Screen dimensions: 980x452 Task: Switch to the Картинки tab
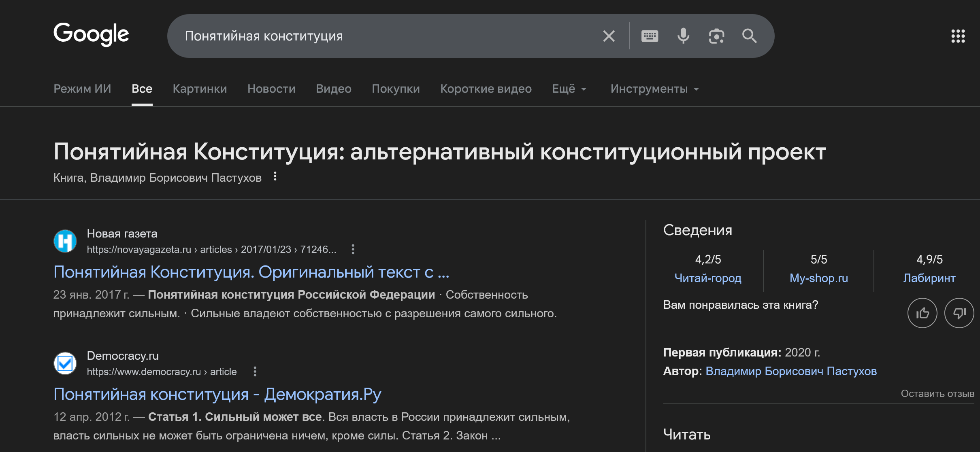200,89
